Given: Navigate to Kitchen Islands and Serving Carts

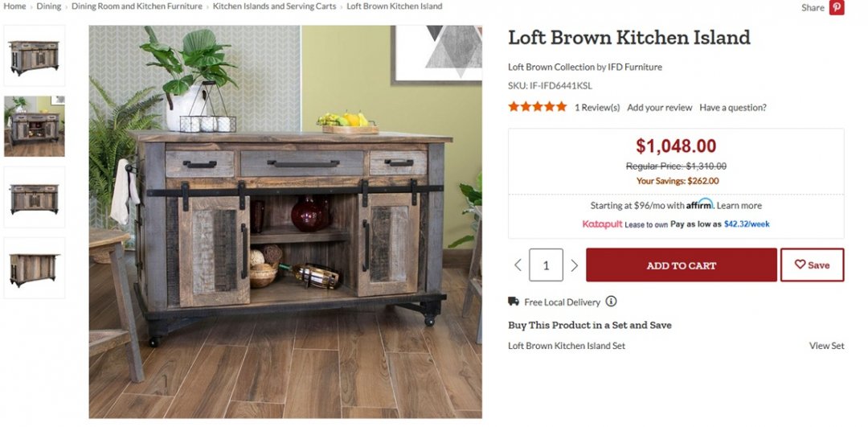Looking at the screenshot, I should 274,6.
